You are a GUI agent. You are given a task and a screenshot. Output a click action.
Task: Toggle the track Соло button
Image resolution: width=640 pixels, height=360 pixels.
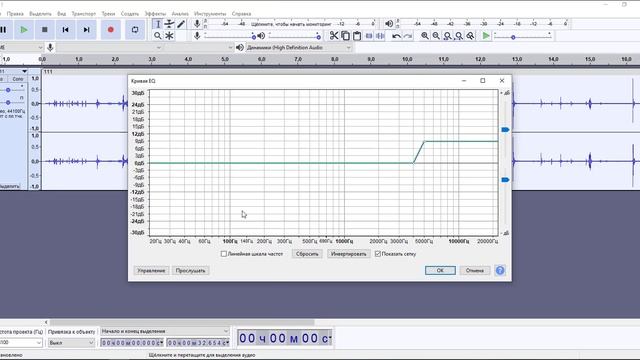18,79
